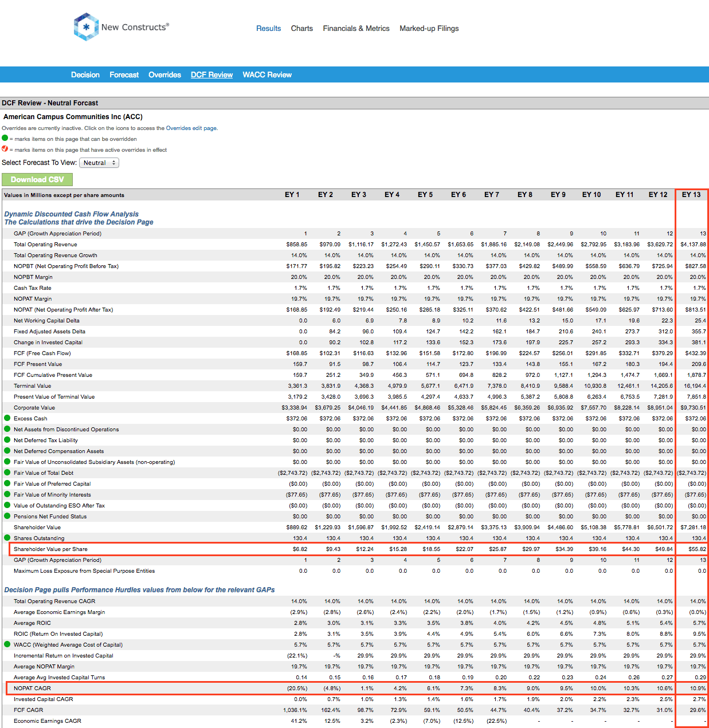Click the $858.85 revenue value

(x=297, y=245)
